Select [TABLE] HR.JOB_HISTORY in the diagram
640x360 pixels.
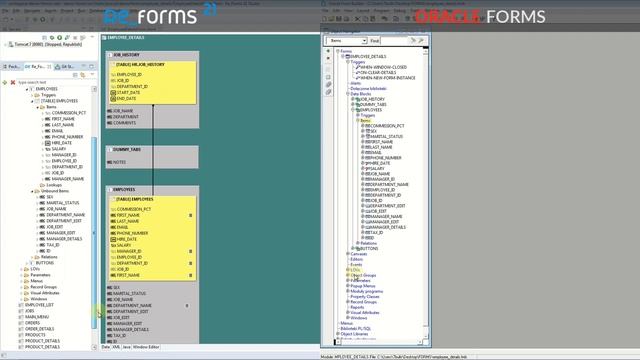pyautogui.click(x=140, y=64)
